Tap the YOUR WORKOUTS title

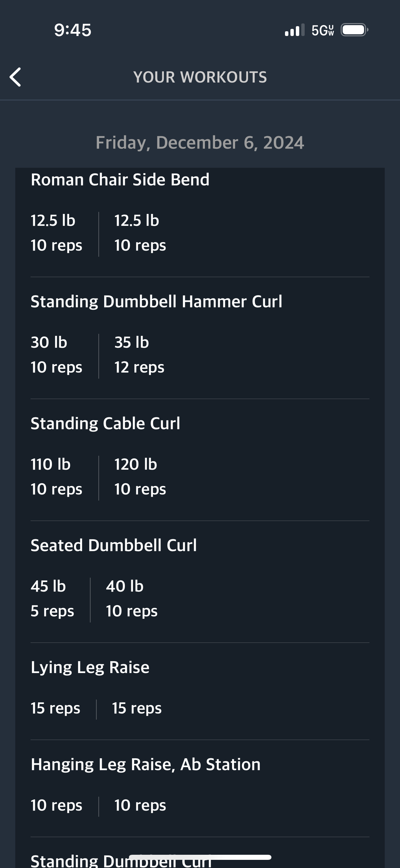[x=200, y=77]
